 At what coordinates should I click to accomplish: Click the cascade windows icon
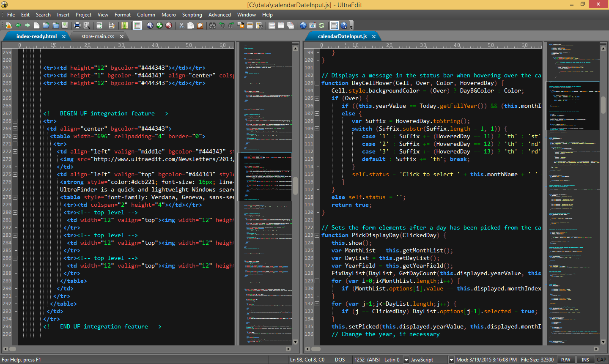pos(291,25)
